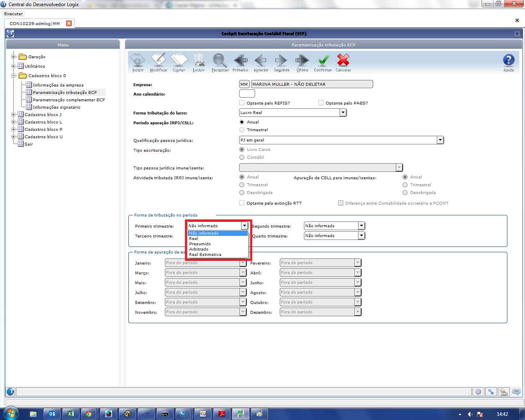Click the gear icon in the status bar
The image size is (525, 420).
coord(478,392)
